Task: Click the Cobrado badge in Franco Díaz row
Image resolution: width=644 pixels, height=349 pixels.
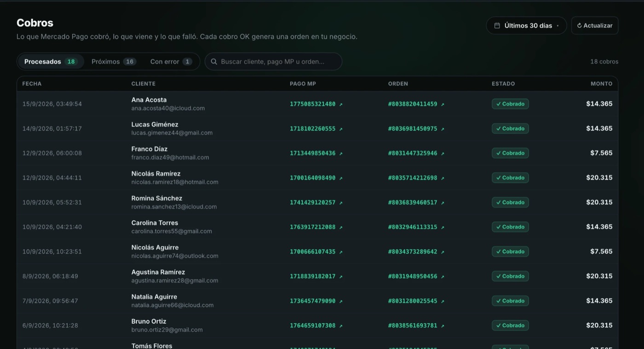Action: pos(510,153)
